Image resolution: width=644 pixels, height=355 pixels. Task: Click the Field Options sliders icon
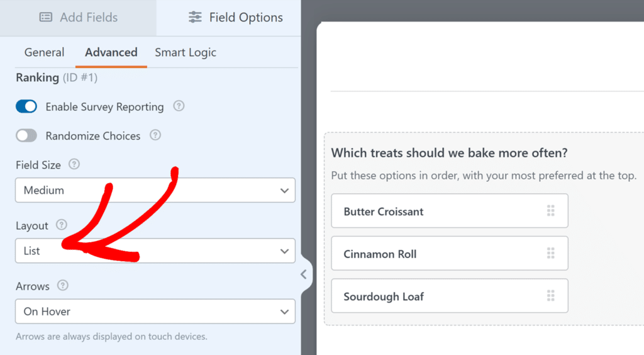(x=195, y=17)
